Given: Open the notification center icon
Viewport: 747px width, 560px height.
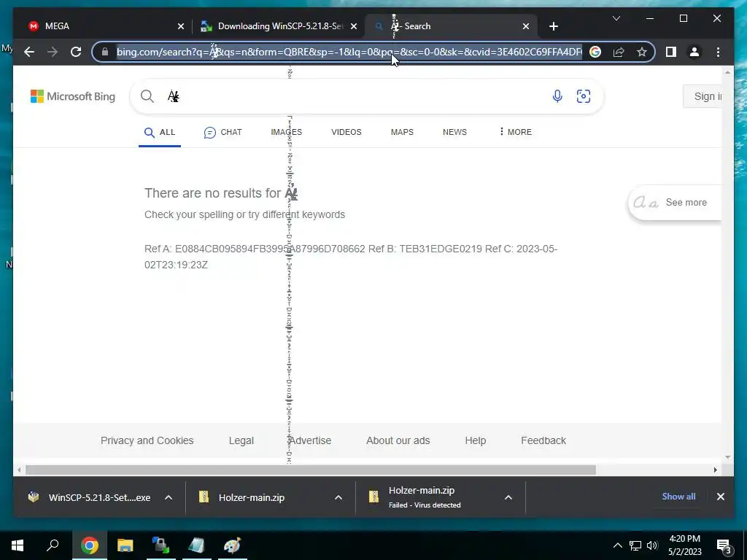Looking at the screenshot, I should [x=724, y=546].
